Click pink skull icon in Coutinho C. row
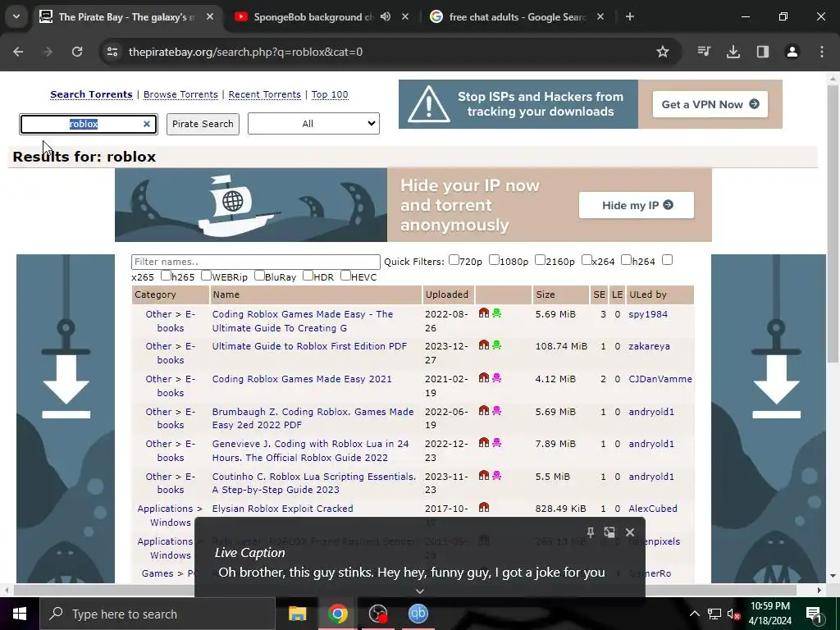The height and width of the screenshot is (630, 840). click(496, 475)
